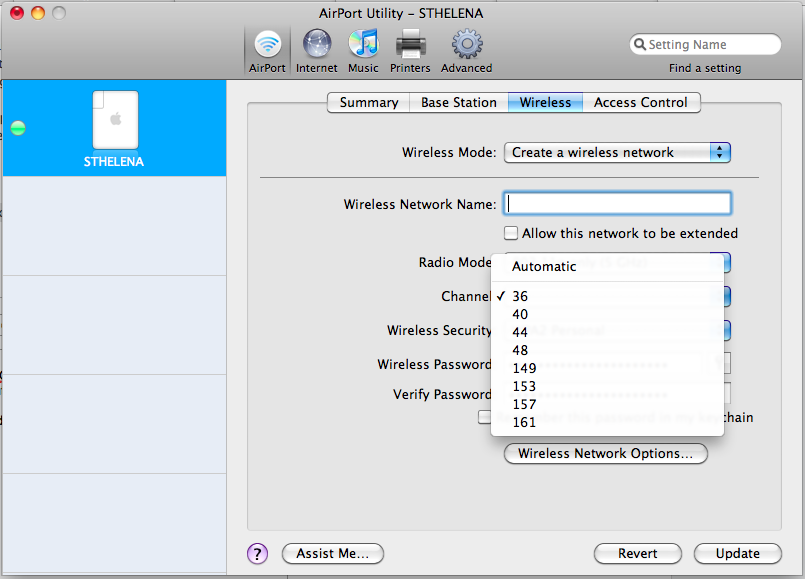Open the Access Control tab
The image size is (805, 579).
point(640,102)
